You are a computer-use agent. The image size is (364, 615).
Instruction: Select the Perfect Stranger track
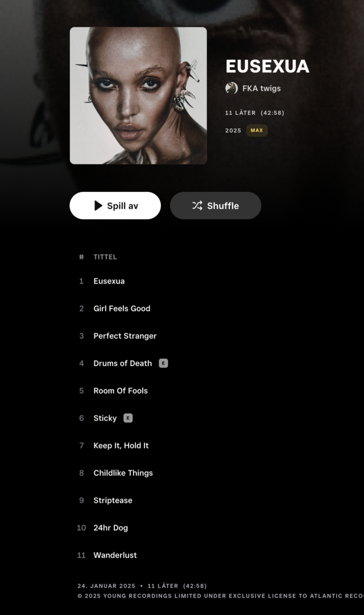click(125, 336)
